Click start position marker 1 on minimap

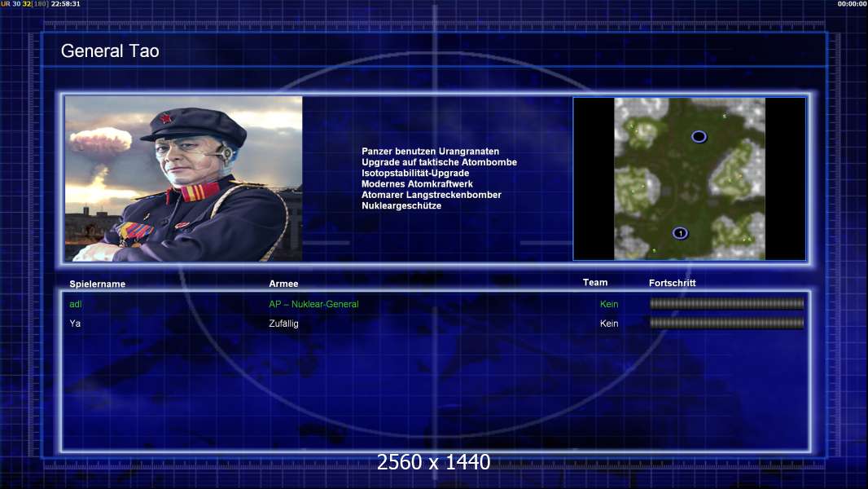click(681, 233)
